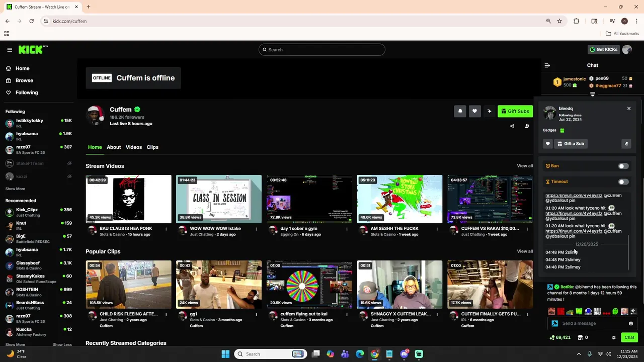Click the Get KICKs button

pos(603,50)
